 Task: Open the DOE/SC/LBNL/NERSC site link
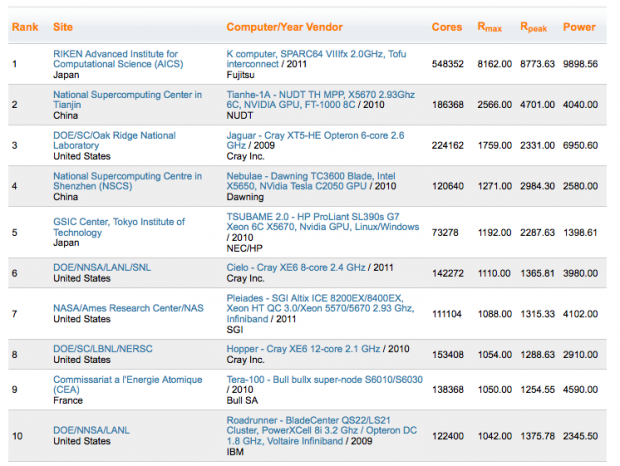[103, 349]
